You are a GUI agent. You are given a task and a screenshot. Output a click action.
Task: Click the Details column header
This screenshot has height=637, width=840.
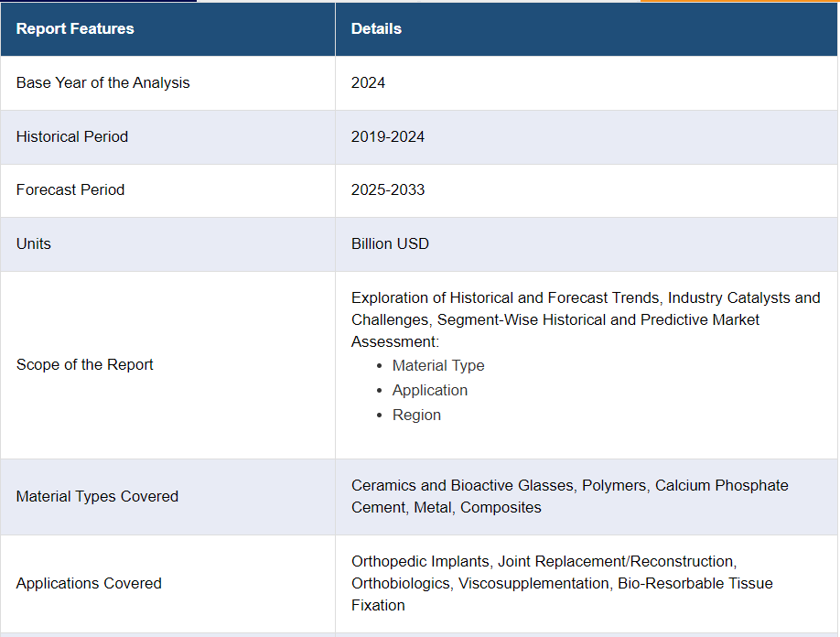376,28
